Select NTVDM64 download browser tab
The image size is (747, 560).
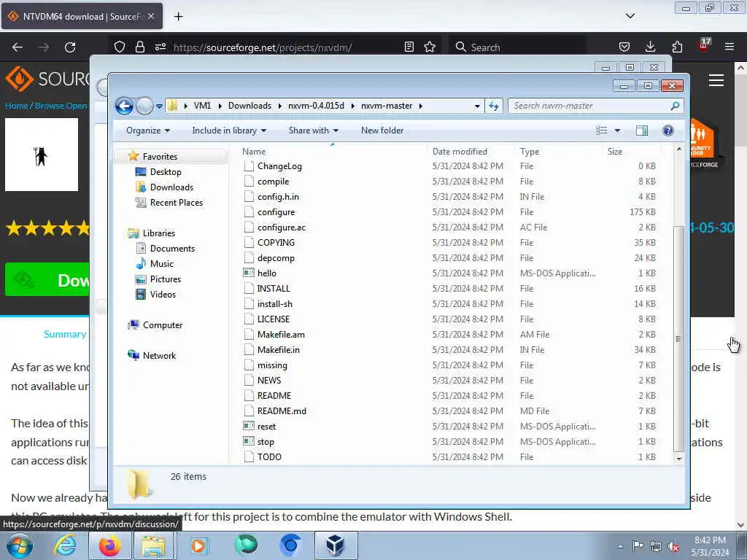click(82, 16)
